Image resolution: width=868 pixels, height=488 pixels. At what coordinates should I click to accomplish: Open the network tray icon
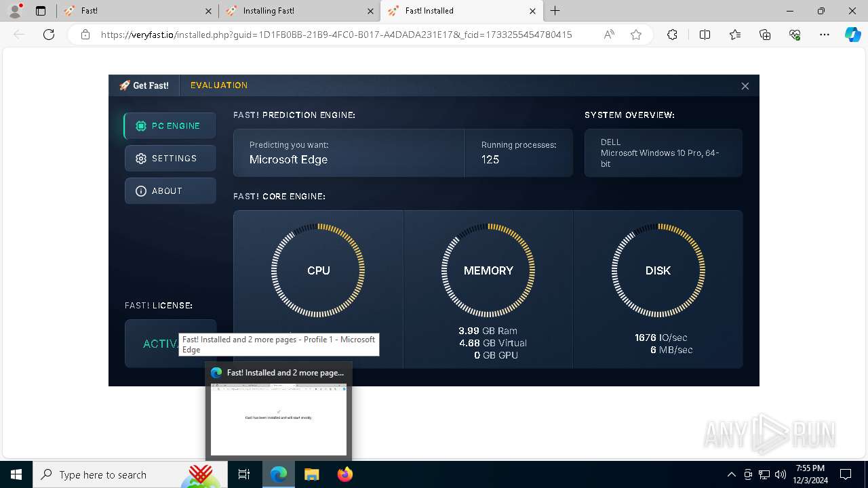point(764,474)
